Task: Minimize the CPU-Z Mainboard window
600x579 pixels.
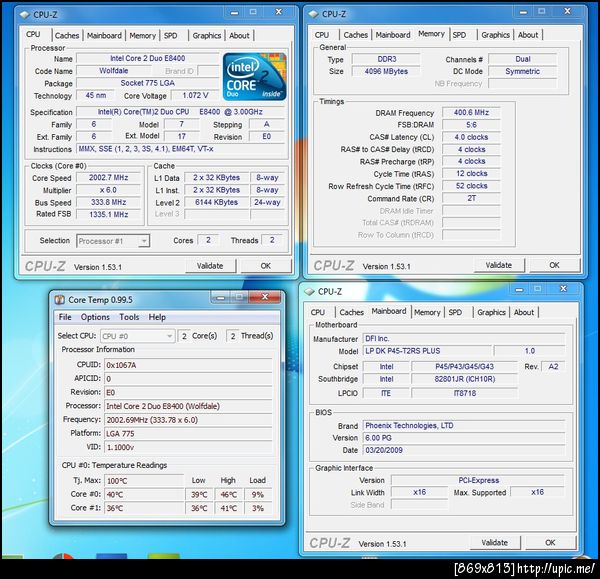Action: (519, 289)
